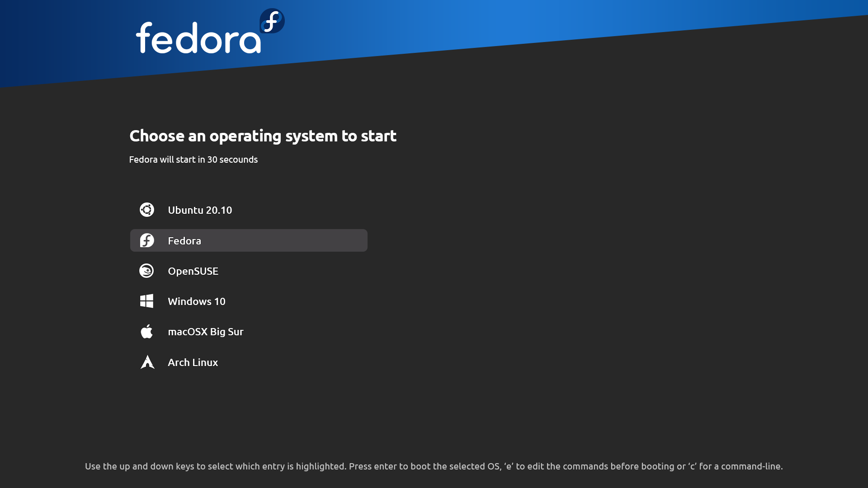Click the Fedora infinity badge in header

pyautogui.click(x=272, y=21)
